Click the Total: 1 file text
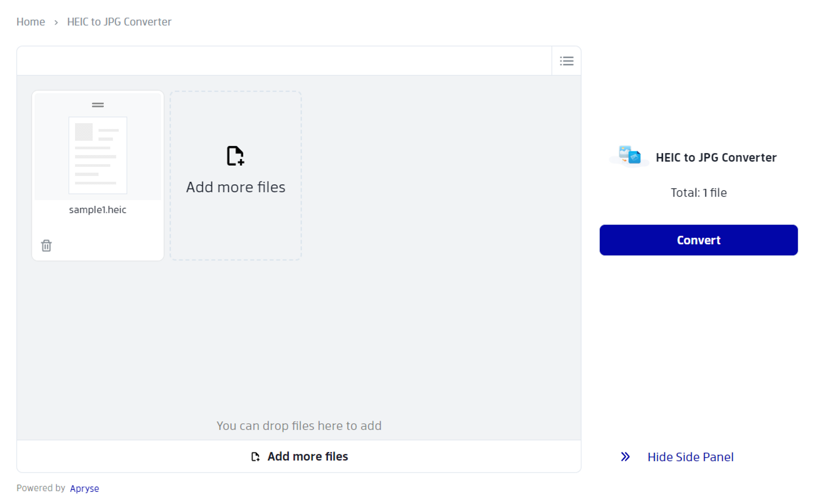The image size is (818, 504). click(698, 193)
